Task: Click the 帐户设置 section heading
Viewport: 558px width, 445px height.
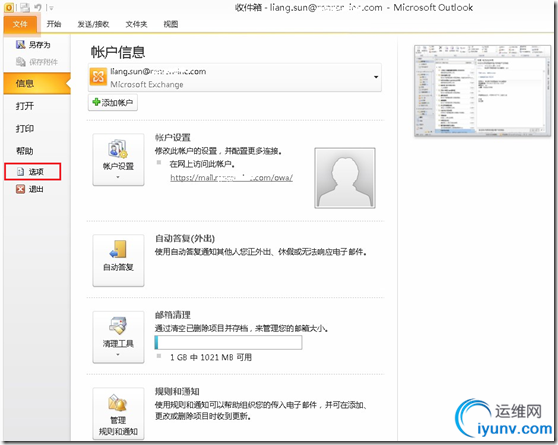Action: 173,137
